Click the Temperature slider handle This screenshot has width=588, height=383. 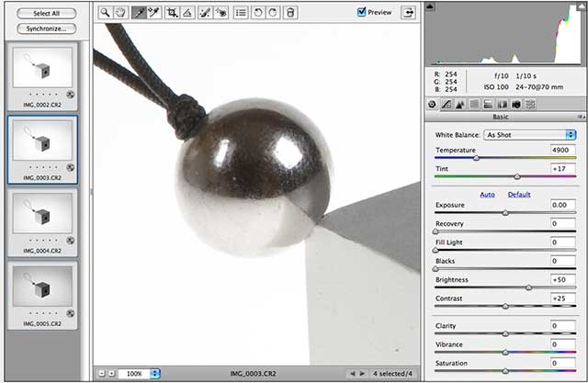point(476,158)
